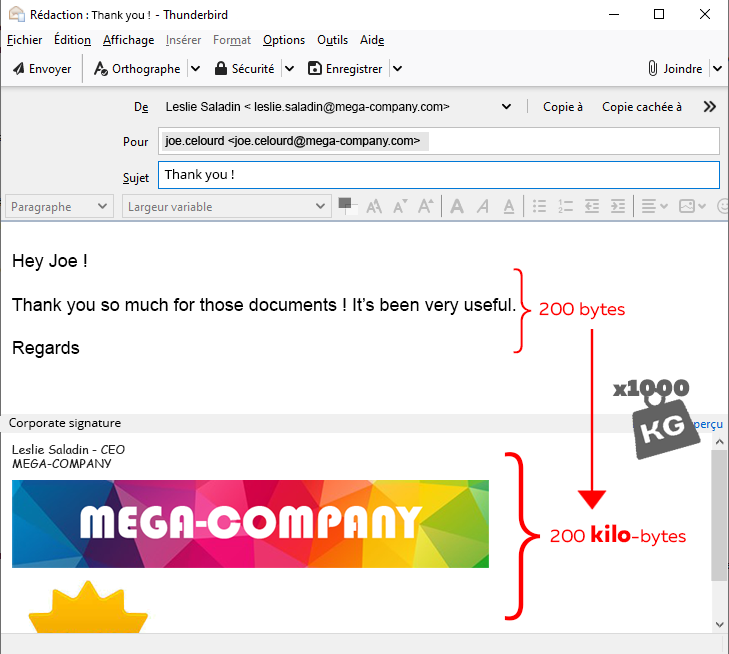Add a Copie cachée à field
The width and height of the screenshot is (729, 654).
(x=642, y=107)
